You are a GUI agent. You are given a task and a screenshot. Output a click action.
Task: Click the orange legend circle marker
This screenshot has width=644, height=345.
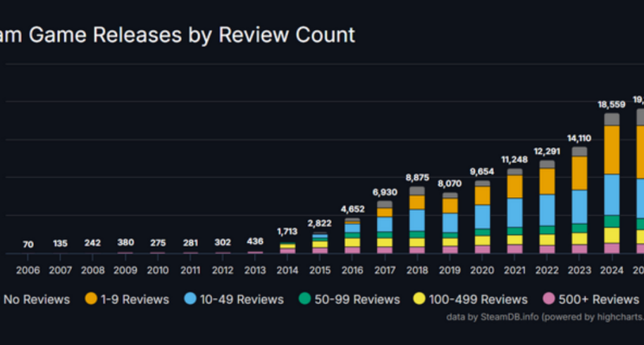tap(90, 299)
